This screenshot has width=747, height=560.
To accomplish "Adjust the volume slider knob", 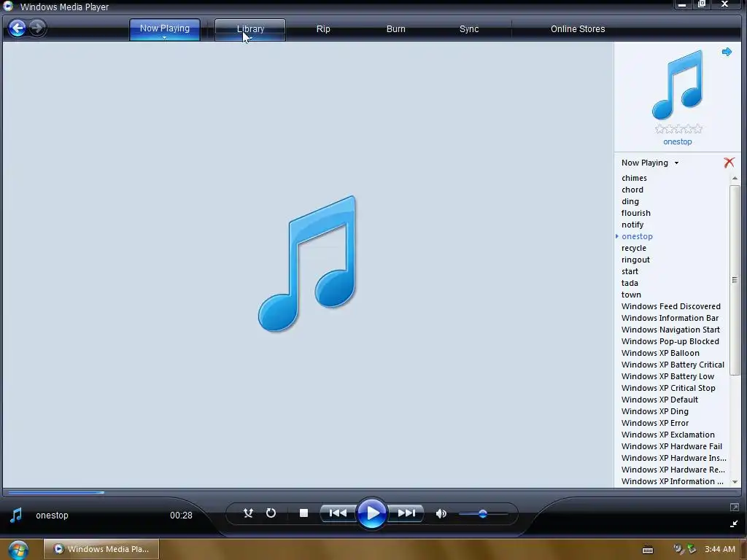I will 483,513.
